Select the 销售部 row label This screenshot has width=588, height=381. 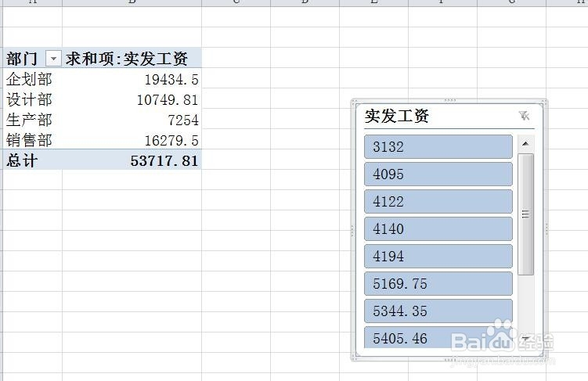pos(32,139)
